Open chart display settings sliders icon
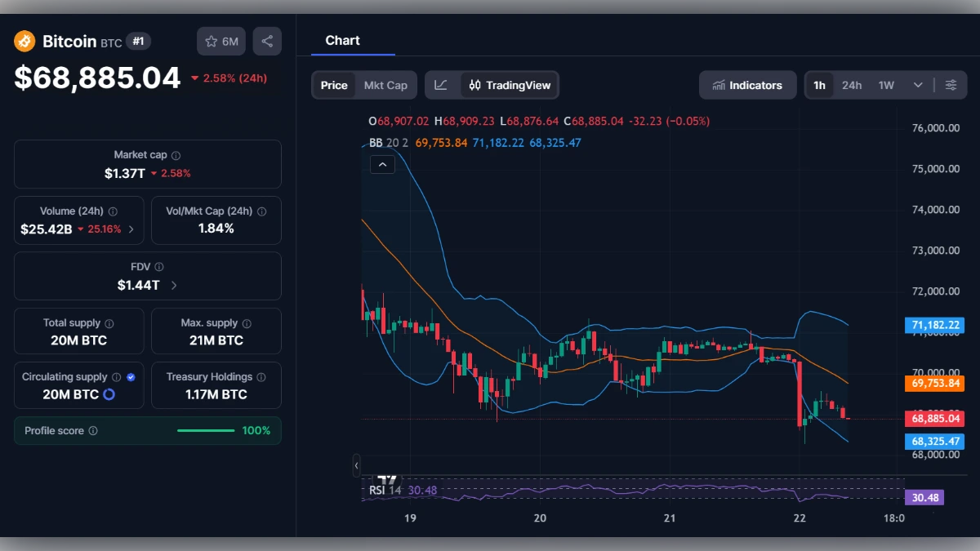 pos(951,84)
